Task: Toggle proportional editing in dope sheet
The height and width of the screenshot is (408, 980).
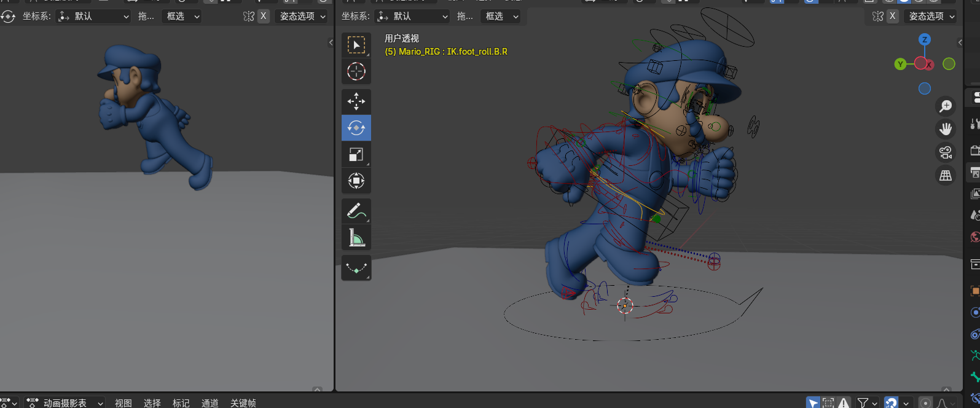Action: click(925, 403)
